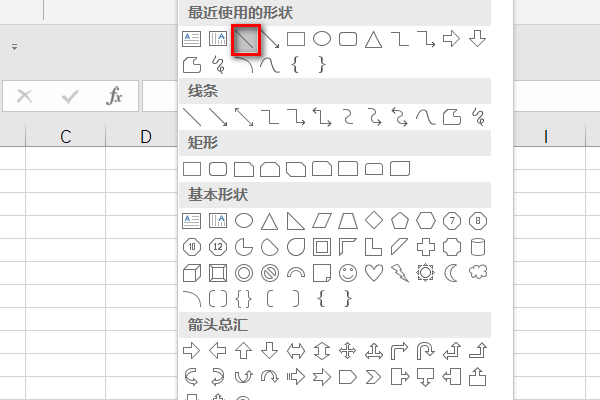Image resolution: width=600 pixels, height=400 pixels.
Task: Pick the Pie basic shape
Action: point(244,247)
